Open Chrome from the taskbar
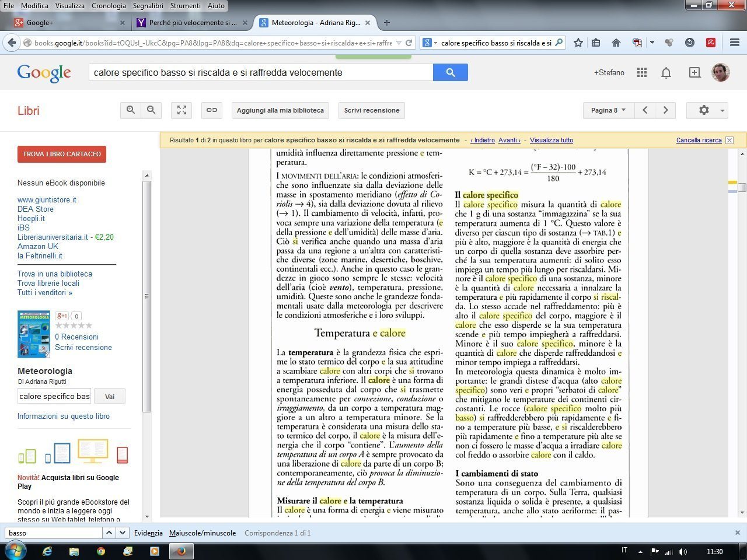The image size is (747, 560). [101, 551]
